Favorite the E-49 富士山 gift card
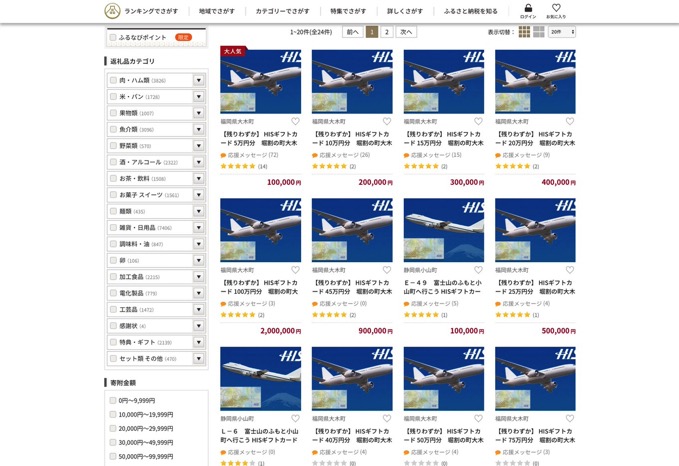The width and height of the screenshot is (679, 466). (x=478, y=270)
